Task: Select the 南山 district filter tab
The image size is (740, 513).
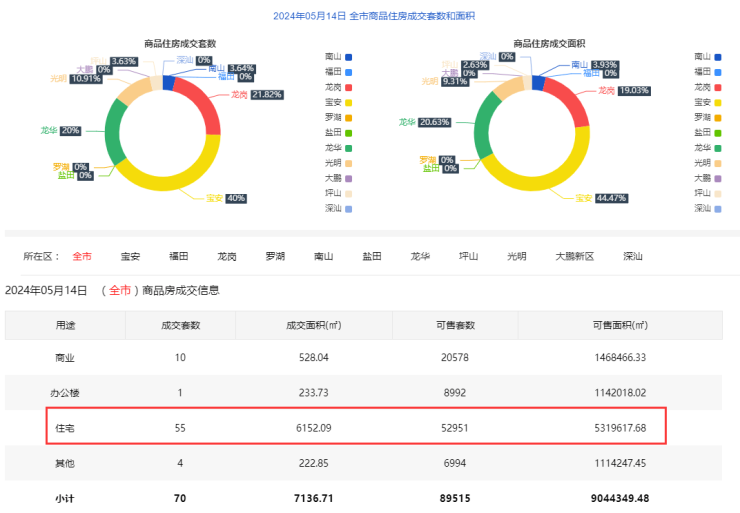Action: [x=324, y=256]
